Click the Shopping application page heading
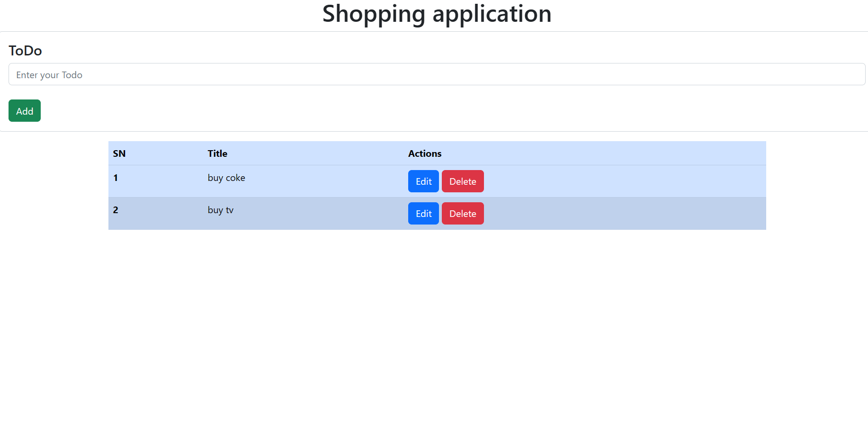Image resolution: width=868 pixels, height=423 pixels. (x=437, y=14)
